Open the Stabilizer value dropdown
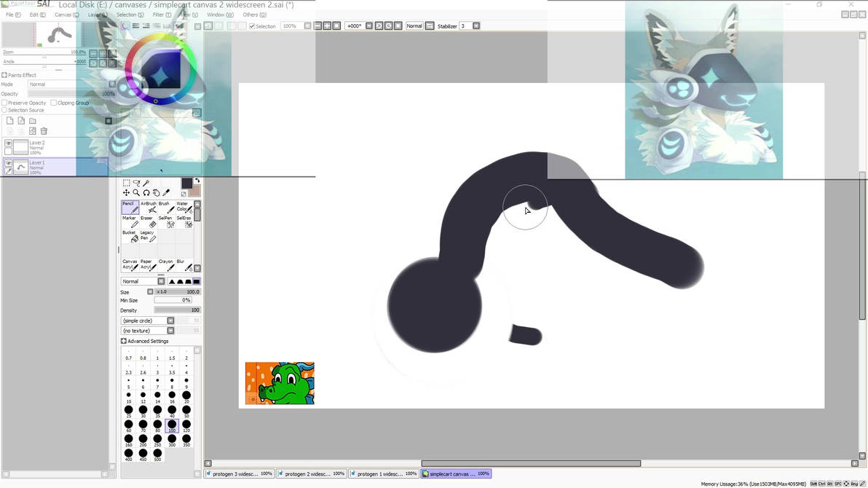 pyautogui.click(x=476, y=26)
